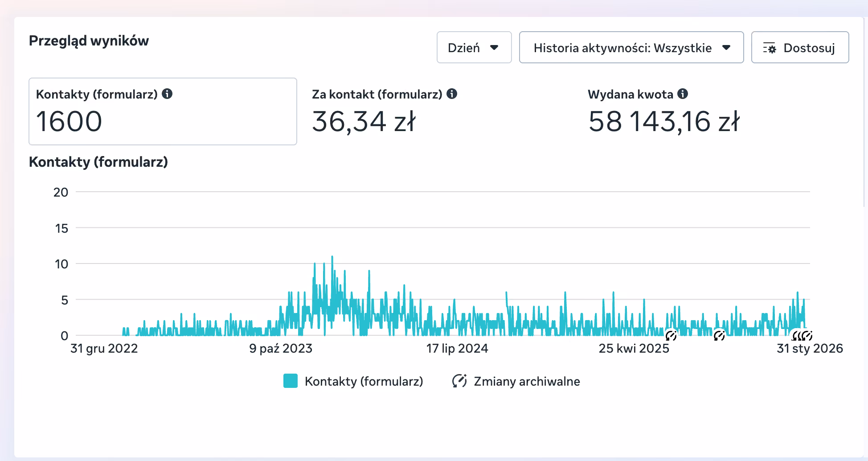Select the Wydana kwota 58 143,16 zł metric
Screen dimensions: 868x461
tap(664, 111)
